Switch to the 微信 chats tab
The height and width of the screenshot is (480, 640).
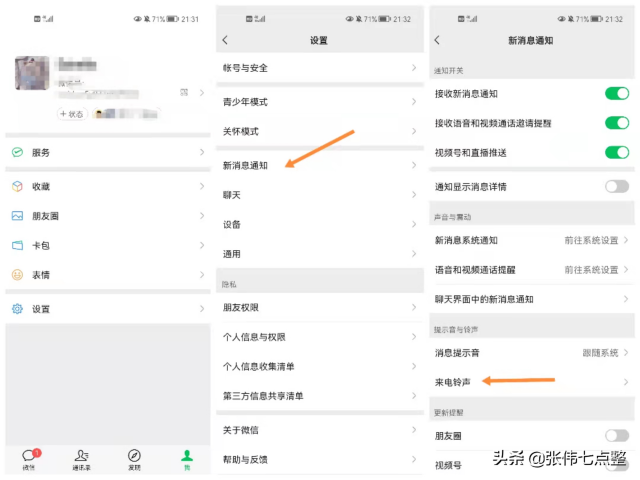[29, 460]
